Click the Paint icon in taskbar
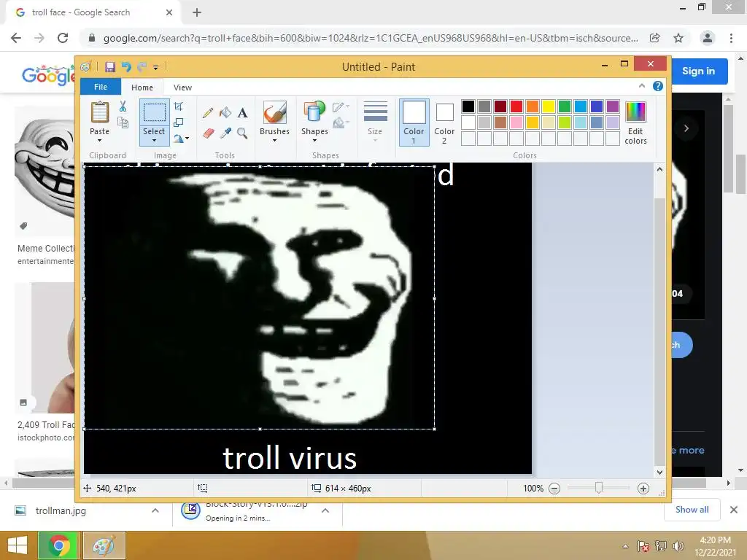 [104, 545]
